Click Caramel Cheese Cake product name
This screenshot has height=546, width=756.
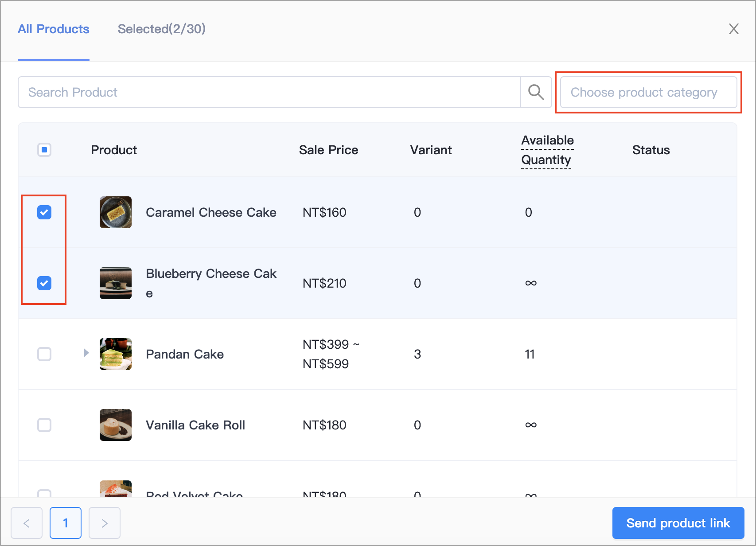[211, 212]
